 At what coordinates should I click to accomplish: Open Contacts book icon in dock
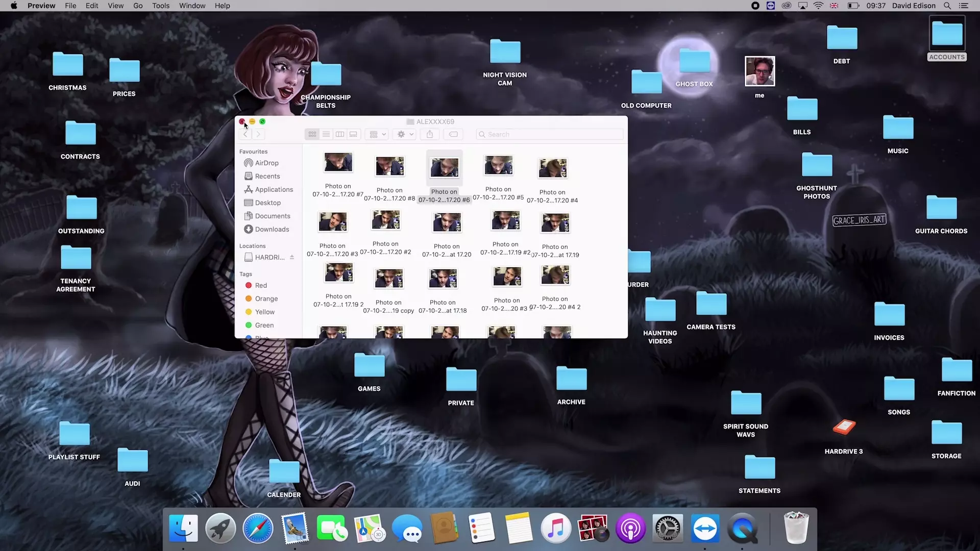[x=444, y=528]
